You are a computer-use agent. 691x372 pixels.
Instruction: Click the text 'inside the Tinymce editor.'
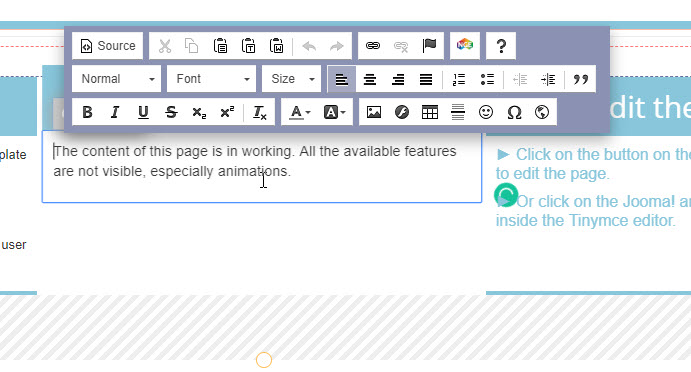click(586, 220)
